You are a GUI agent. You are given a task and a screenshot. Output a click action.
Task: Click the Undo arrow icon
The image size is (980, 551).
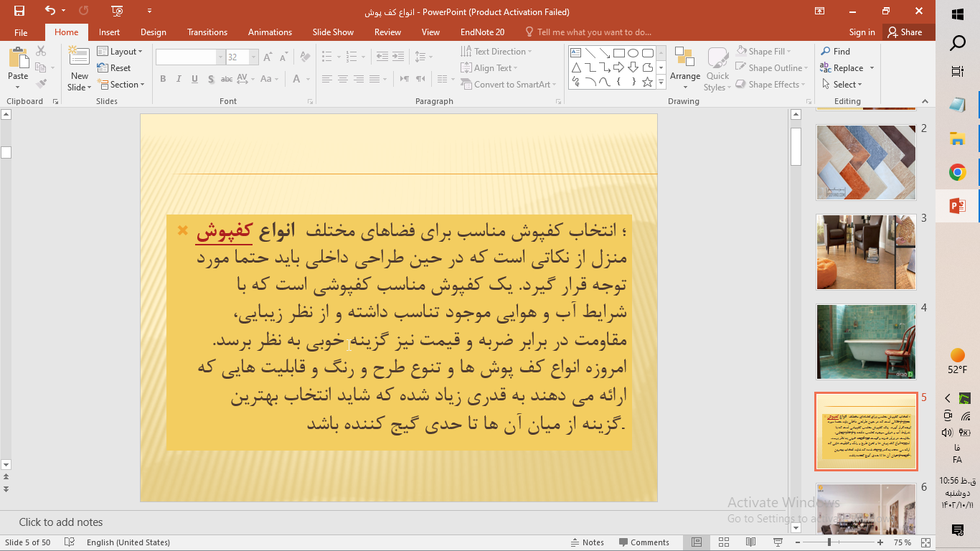tap(50, 11)
